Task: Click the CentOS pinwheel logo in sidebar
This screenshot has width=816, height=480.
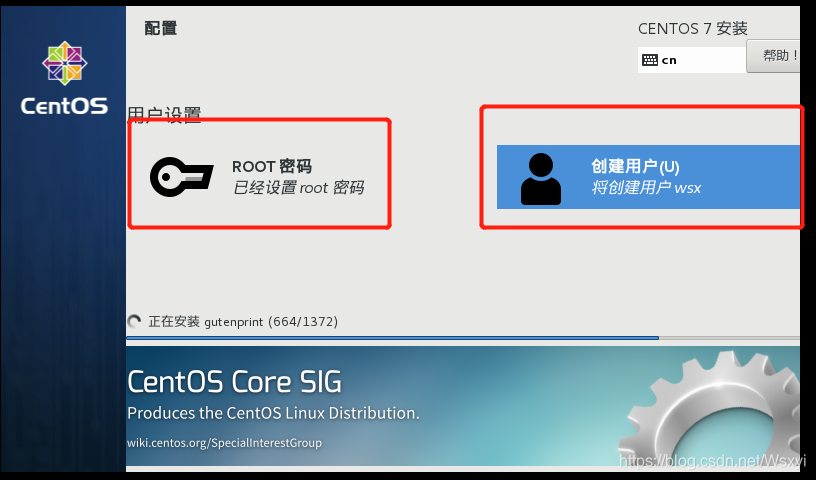Action: click(x=65, y=63)
